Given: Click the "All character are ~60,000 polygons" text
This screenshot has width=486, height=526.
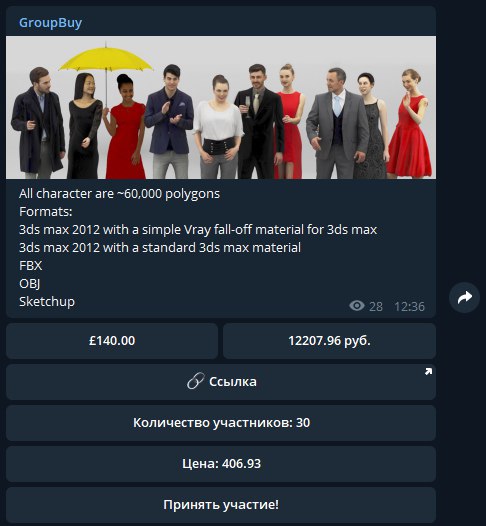Looking at the screenshot, I should pos(119,194).
